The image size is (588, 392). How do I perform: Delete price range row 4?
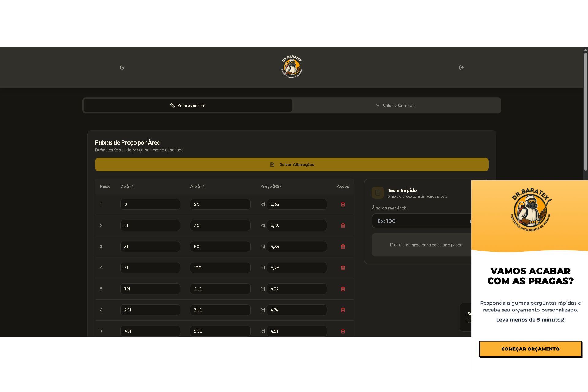click(343, 268)
